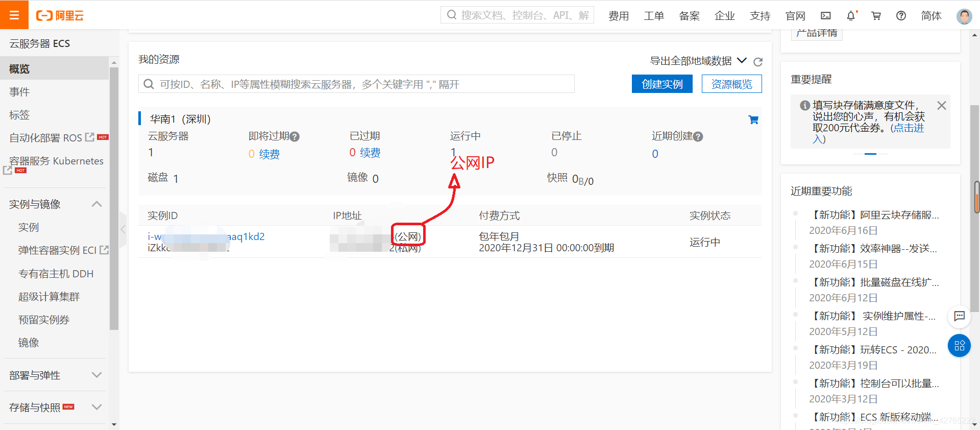
Task: Expand the 存储与快照 section
Action: [x=97, y=408]
